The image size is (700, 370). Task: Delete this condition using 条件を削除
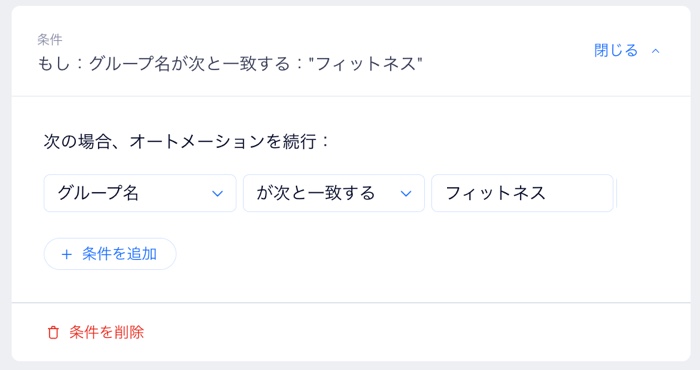click(x=96, y=333)
